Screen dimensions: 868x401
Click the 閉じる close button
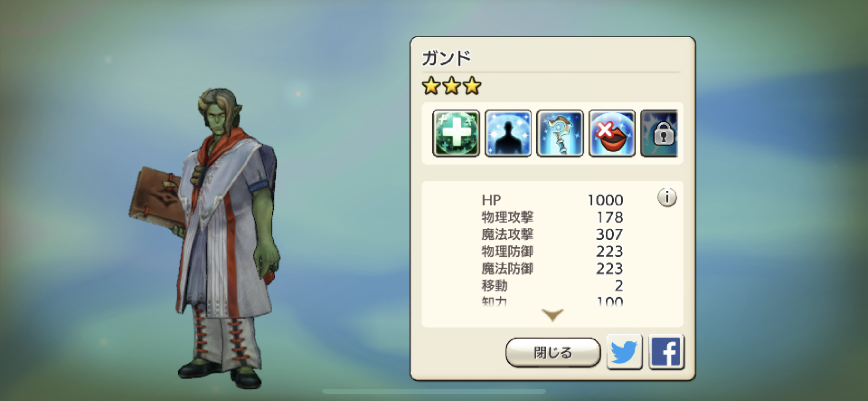tap(553, 353)
